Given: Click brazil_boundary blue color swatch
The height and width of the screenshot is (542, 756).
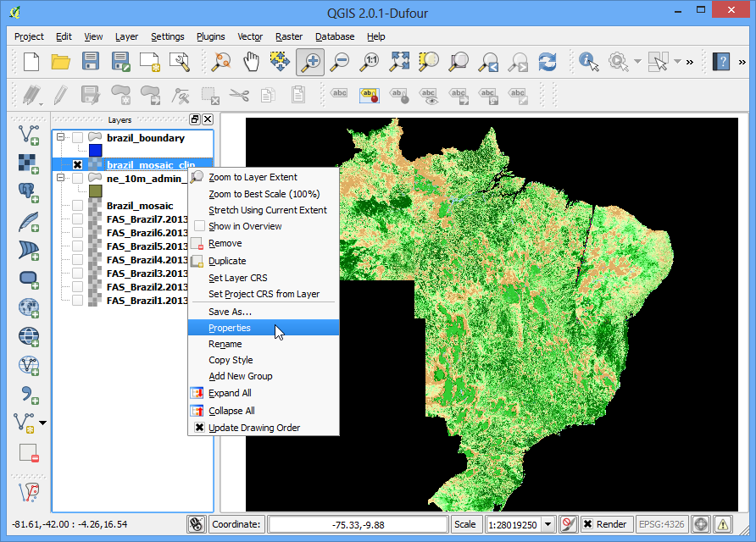Looking at the screenshot, I should pos(96,150).
